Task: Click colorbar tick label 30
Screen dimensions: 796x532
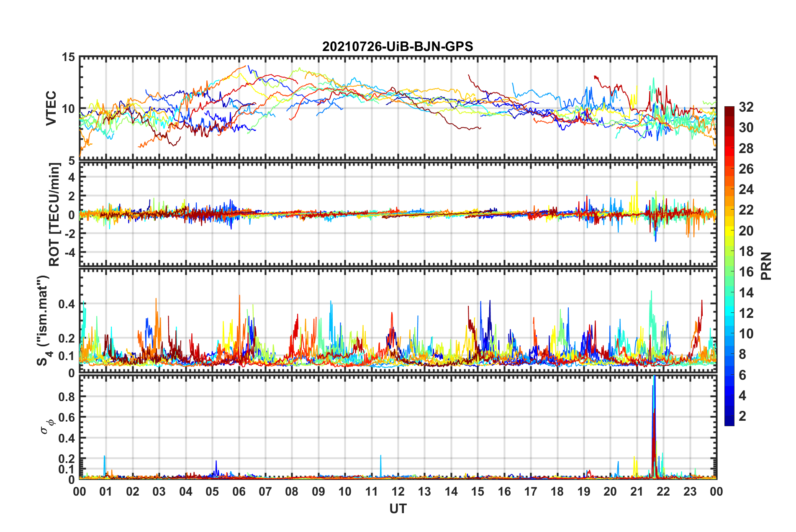Action: coord(746,128)
